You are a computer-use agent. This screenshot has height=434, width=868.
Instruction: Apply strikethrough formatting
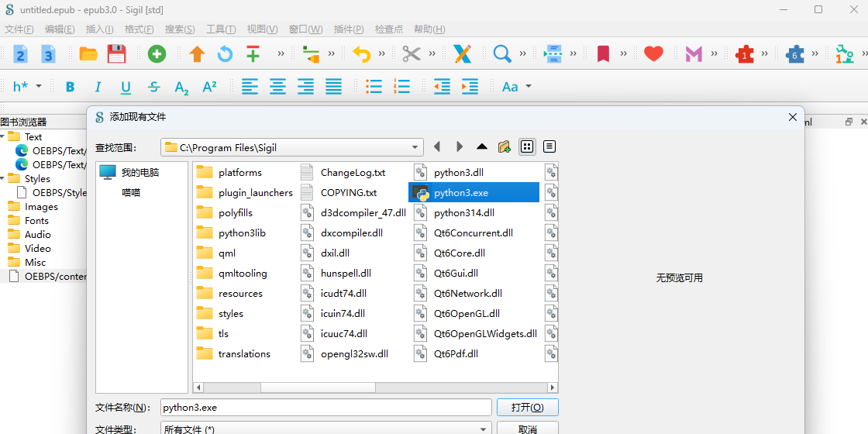(154, 87)
